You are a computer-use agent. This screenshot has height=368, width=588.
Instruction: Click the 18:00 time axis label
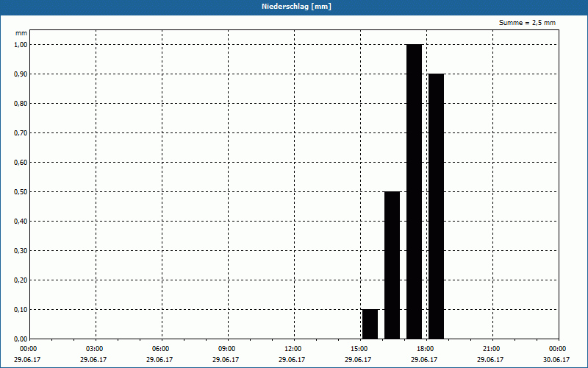[425, 349]
